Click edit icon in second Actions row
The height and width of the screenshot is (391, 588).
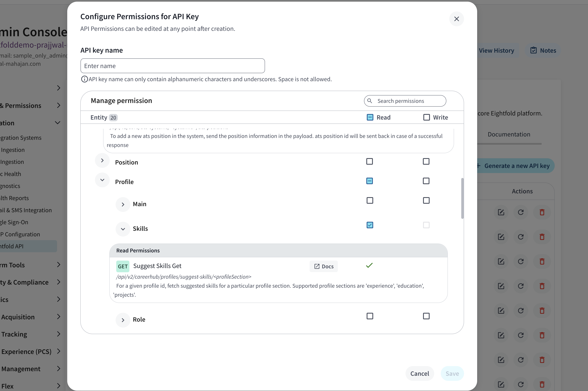point(501,237)
